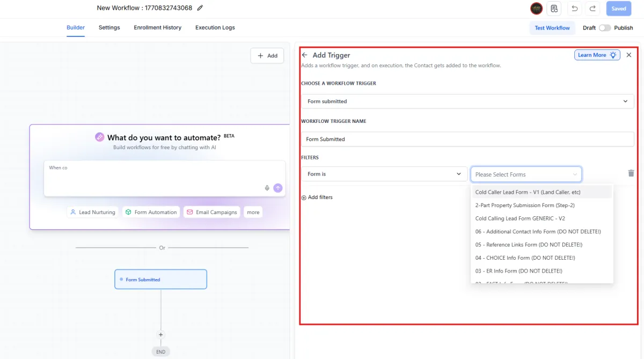This screenshot has width=644, height=359.
Task: Submit AI prompt with purple arrow button
Action: [x=277, y=188]
